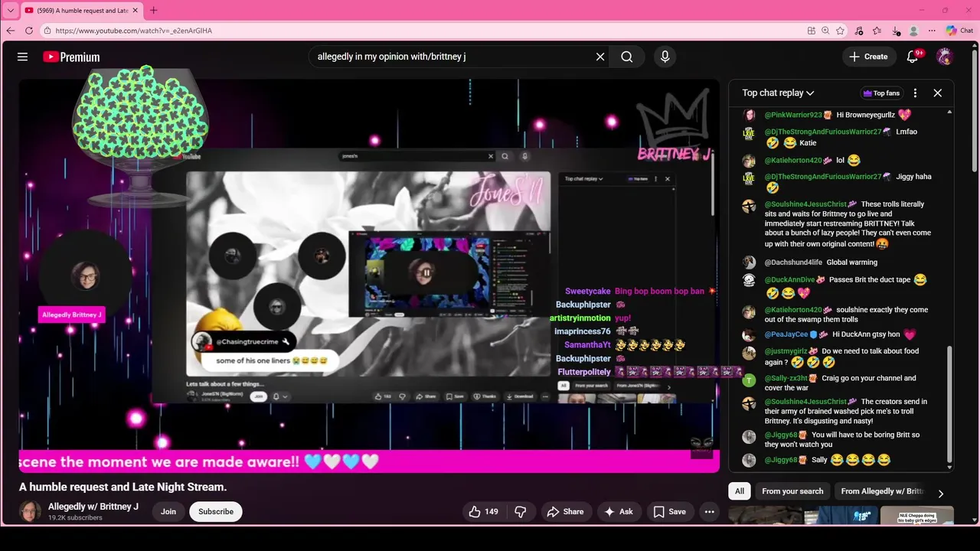The width and height of the screenshot is (980, 551).
Task: Join the Allegedly w/ Brittney J channel
Action: point(168,511)
